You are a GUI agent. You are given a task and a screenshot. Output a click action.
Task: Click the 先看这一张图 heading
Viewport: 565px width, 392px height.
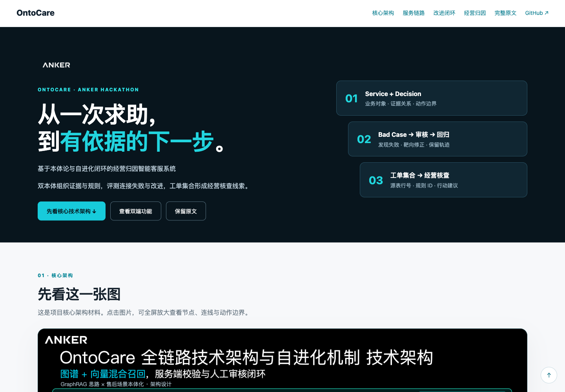point(79,294)
